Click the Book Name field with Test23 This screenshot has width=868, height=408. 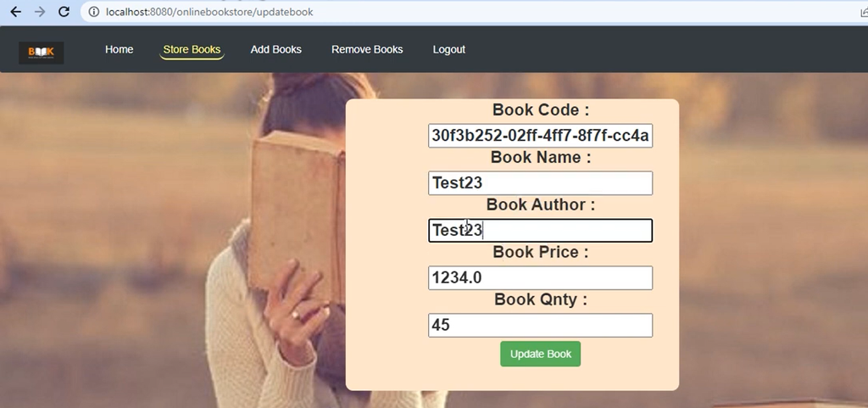pyautogui.click(x=540, y=183)
